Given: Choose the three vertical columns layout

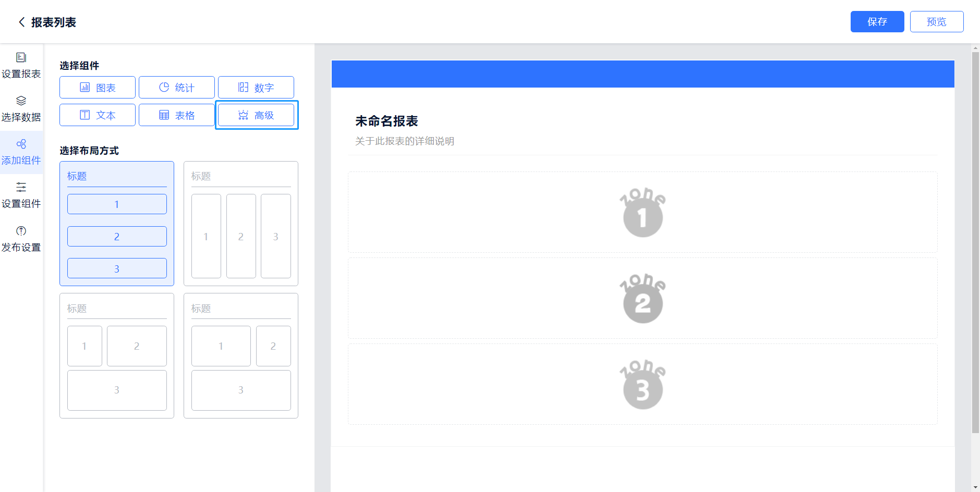Looking at the screenshot, I should coord(241,224).
